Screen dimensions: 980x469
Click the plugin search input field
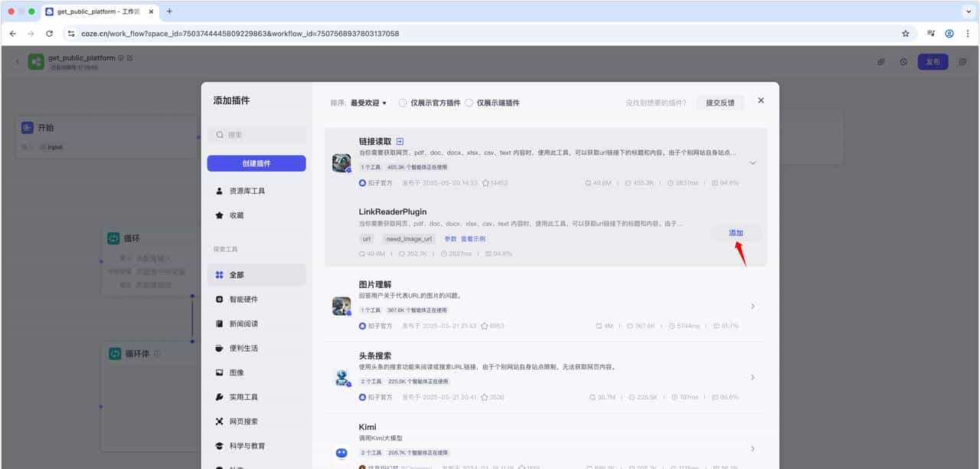(255, 133)
